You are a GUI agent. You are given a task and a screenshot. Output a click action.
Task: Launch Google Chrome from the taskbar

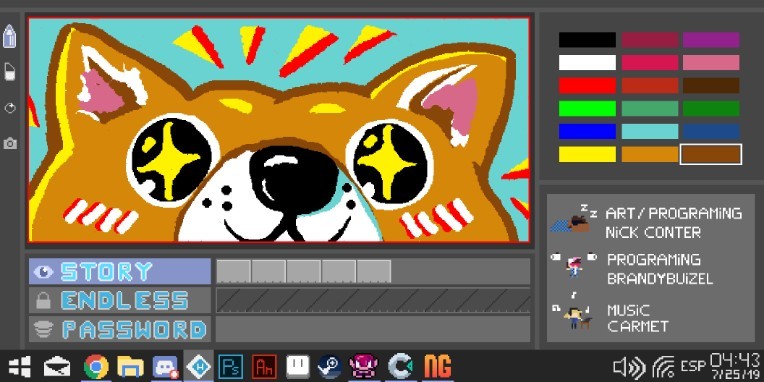coord(96,367)
